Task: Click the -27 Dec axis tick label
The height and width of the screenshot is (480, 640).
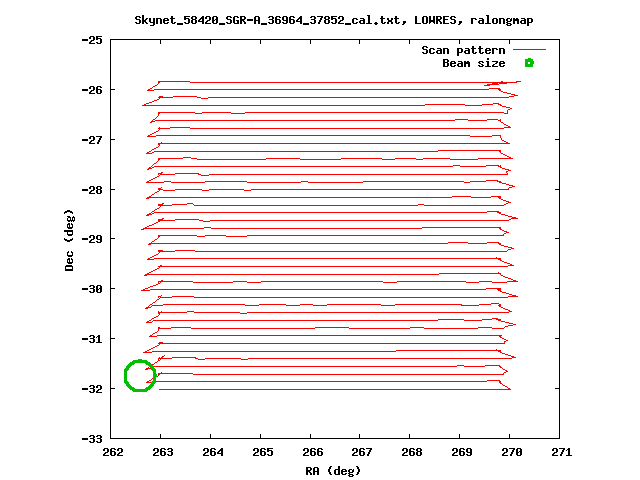Action: coord(92,140)
